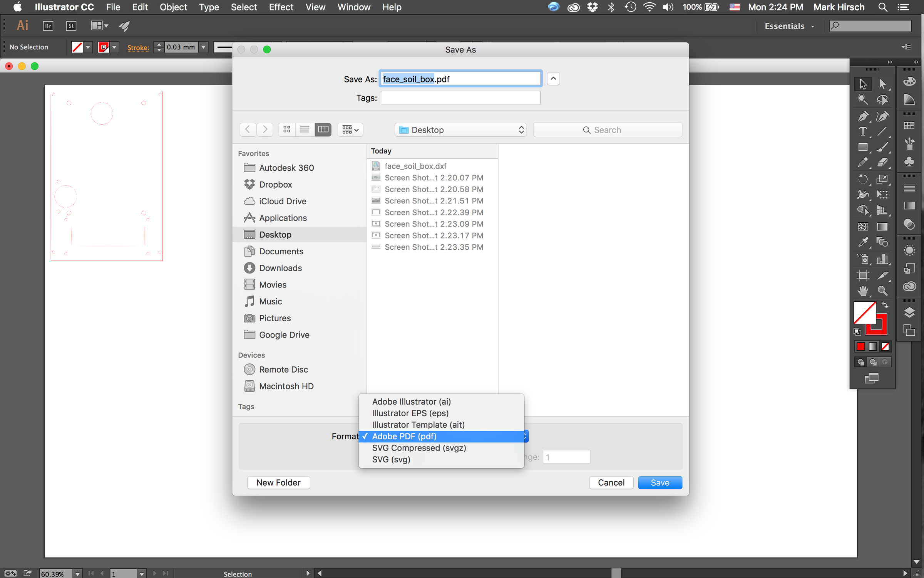924x578 pixels.
Task: Select the Type tool
Action: [x=863, y=132]
